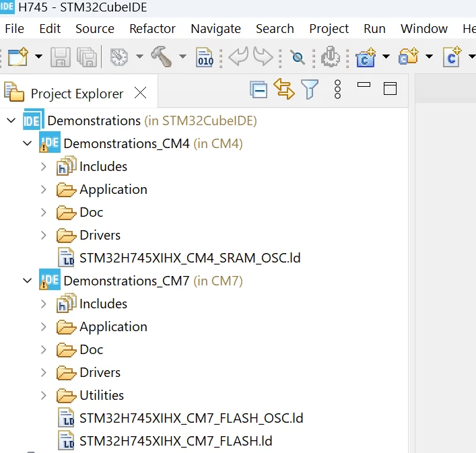Image resolution: width=476 pixels, height=453 pixels.
Task: Click the magnifier search toolbar icon
Action: pyautogui.click(x=297, y=57)
